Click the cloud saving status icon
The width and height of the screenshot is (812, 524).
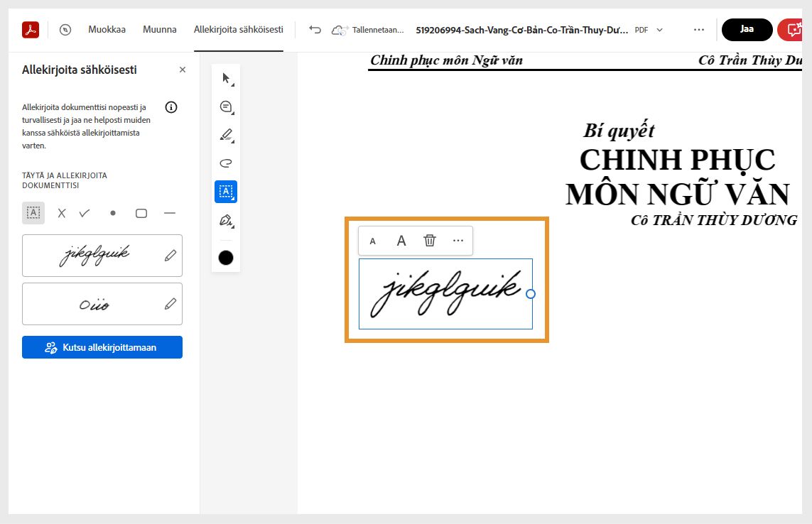pyautogui.click(x=339, y=30)
